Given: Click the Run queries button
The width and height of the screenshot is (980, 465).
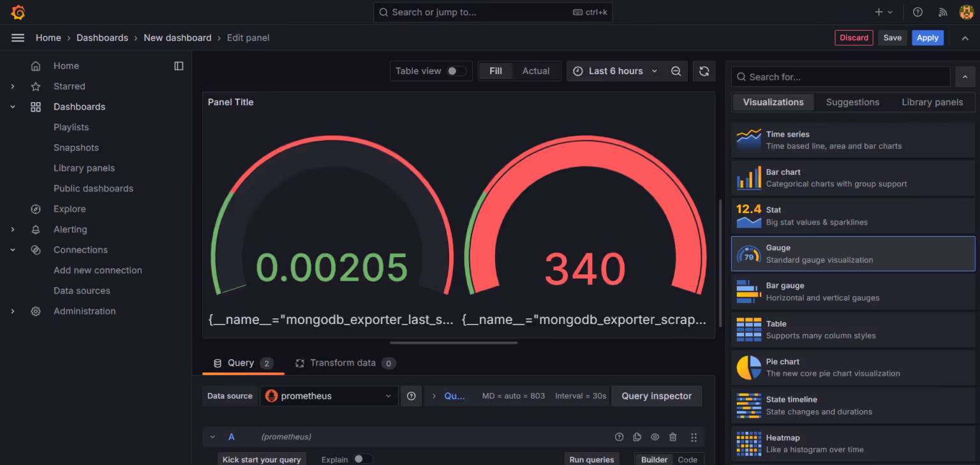Looking at the screenshot, I should (x=591, y=459).
